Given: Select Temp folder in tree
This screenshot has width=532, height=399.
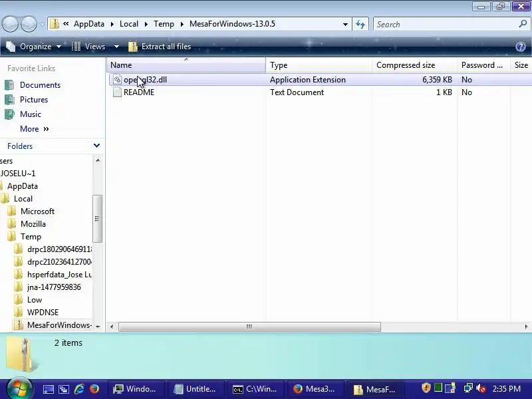Looking at the screenshot, I should click(31, 237).
